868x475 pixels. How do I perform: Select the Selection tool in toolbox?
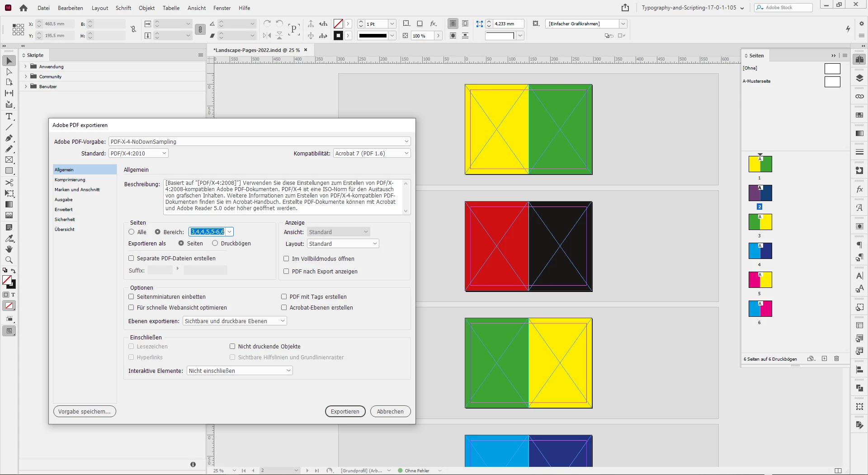tap(9, 61)
